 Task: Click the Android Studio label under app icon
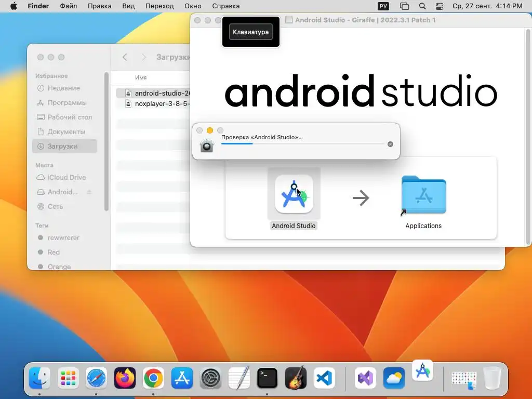pyautogui.click(x=294, y=226)
